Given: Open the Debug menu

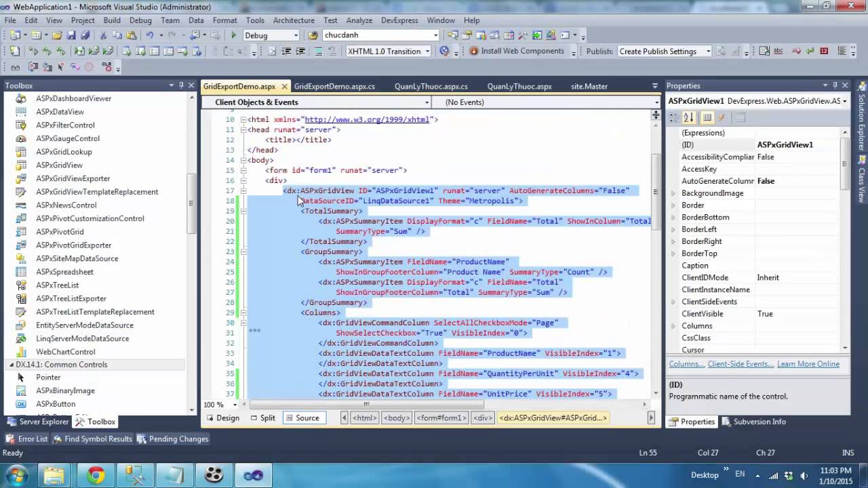Looking at the screenshot, I should 140,20.
